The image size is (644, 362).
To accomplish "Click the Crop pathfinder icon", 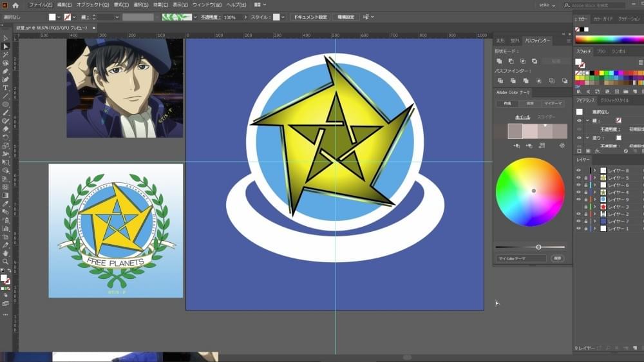I will point(539,81).
